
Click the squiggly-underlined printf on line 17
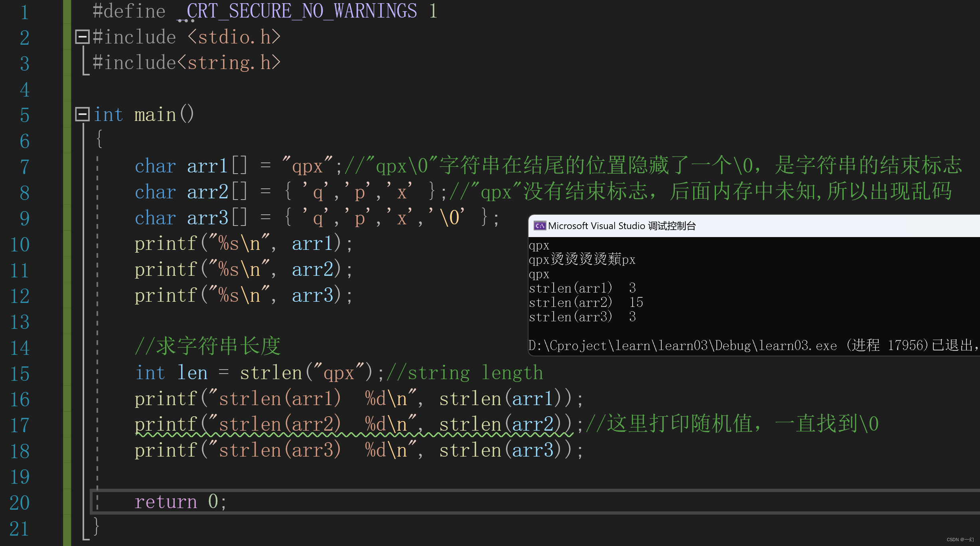[166, 425]
